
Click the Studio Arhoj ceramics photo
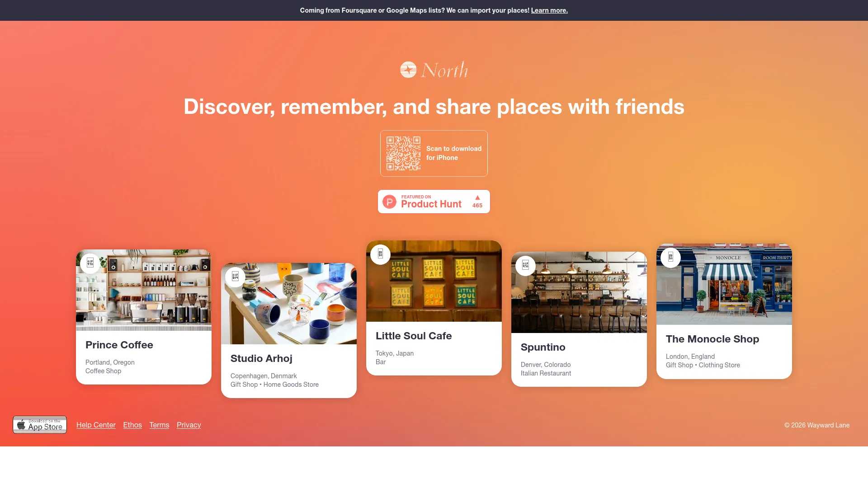point(289,304)
